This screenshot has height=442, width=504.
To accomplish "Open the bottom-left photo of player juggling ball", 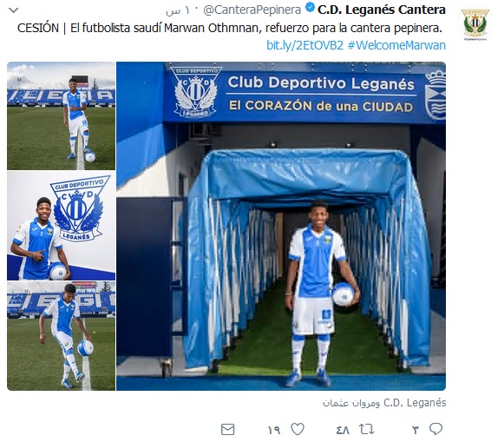I will coord(61,336).
